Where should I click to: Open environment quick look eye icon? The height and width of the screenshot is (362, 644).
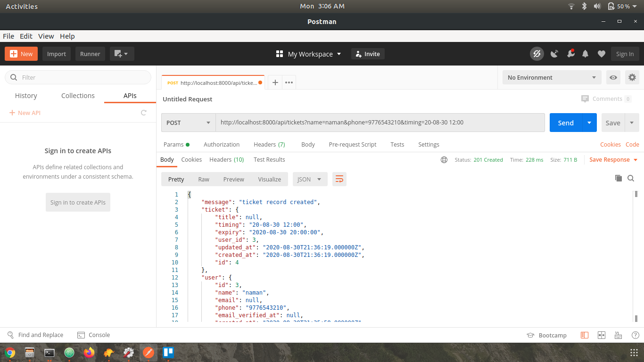click(x=613, y=77)
